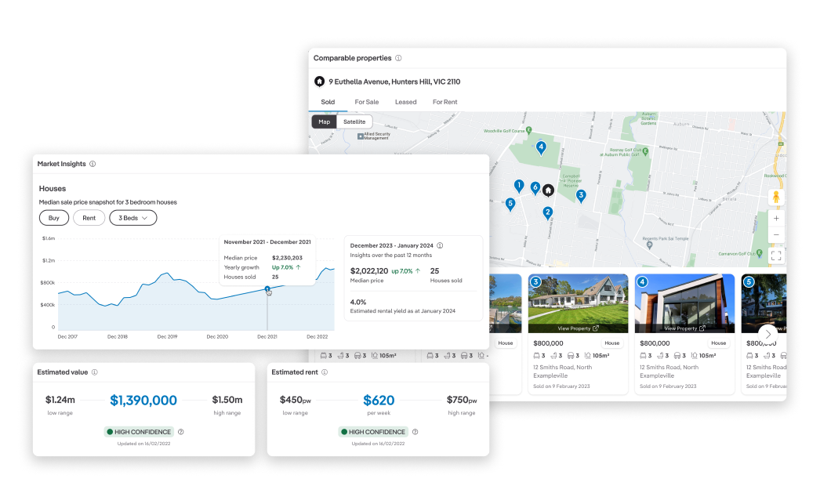
Task: Select the Rent filter in Market Insights
Action: 89,218
